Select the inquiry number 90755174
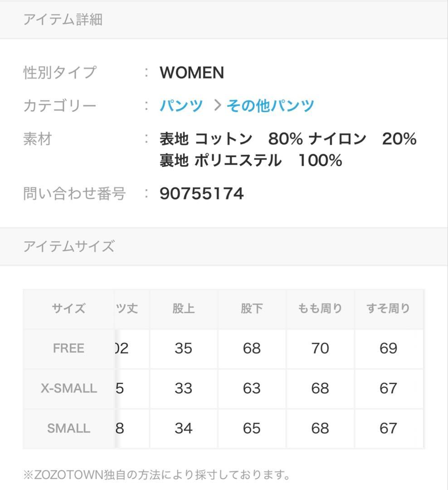Screen dimensions: 448x490 point(202,194)
